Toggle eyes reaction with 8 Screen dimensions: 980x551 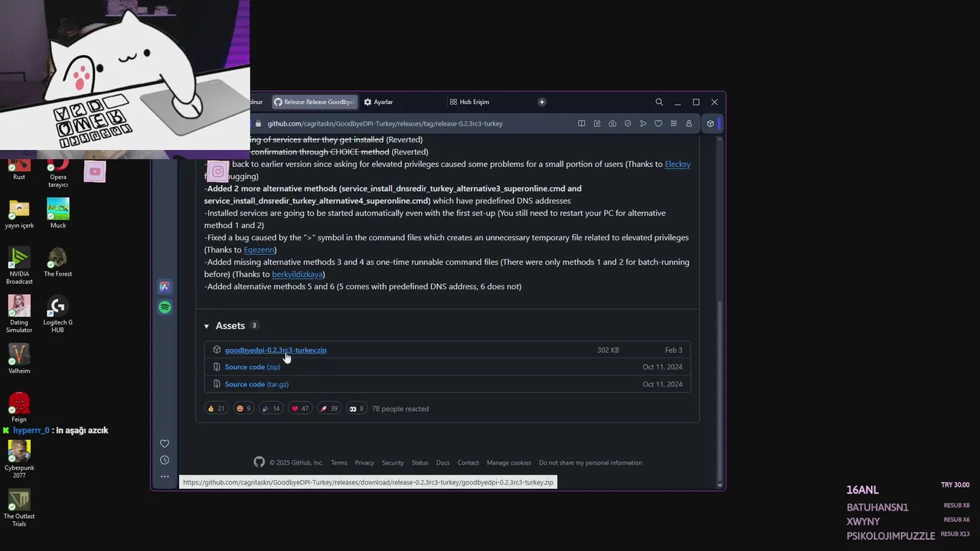click(x=356, y=409)
